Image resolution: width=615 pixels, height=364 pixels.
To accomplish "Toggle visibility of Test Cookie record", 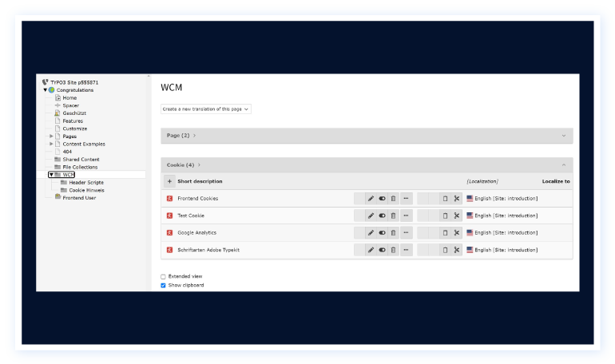I will tap(382, 216).
